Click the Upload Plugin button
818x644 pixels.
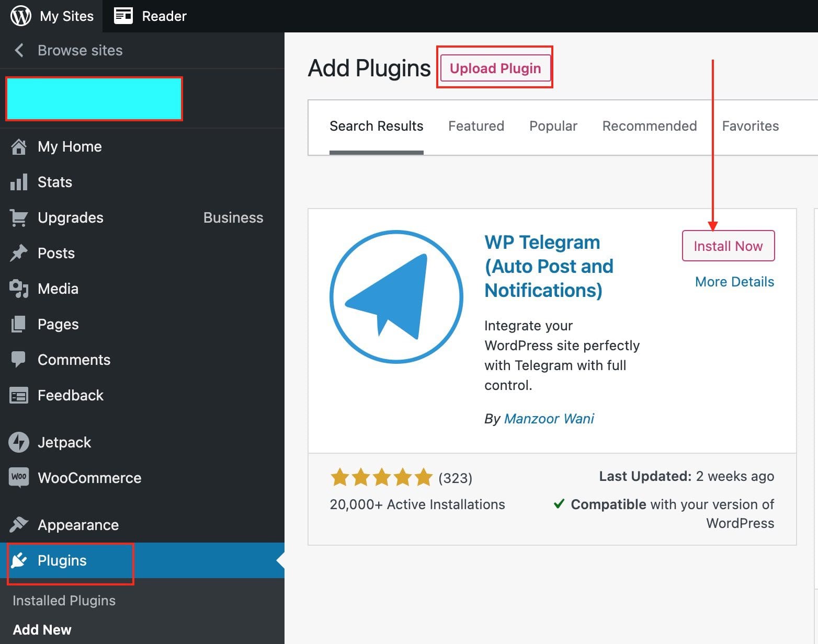[x=495, y=68]
